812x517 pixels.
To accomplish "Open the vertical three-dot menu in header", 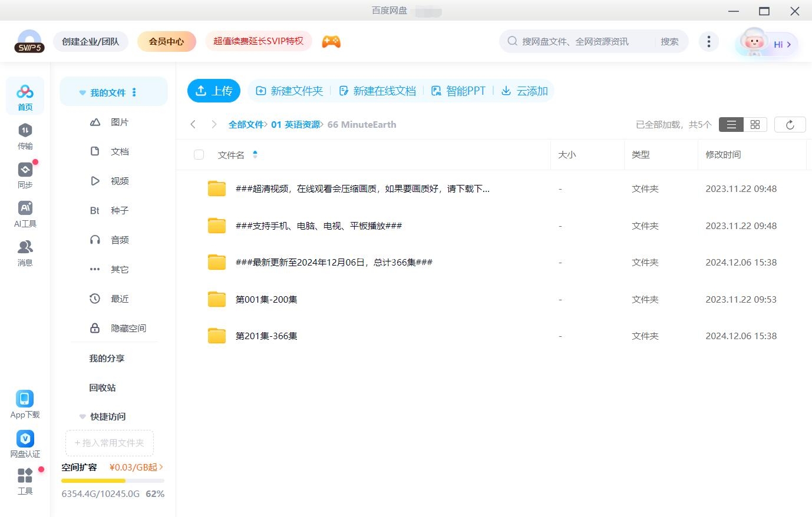I will pyautogui.click(x=708, y=41).
